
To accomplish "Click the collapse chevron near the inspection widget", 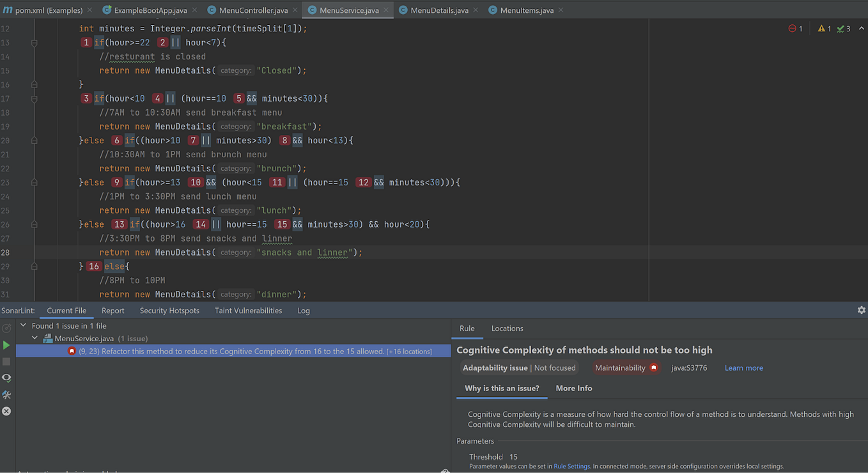I will pos(860,29).
